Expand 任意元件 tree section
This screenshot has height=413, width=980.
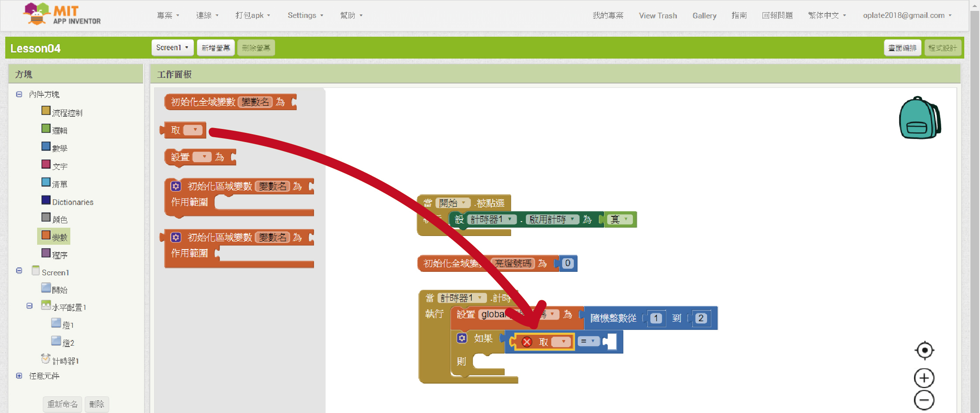coord(19,376)
